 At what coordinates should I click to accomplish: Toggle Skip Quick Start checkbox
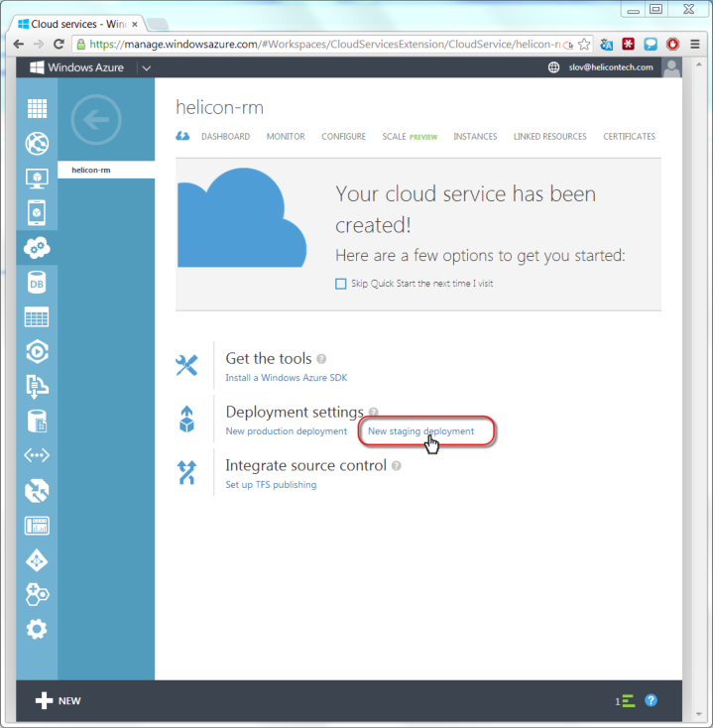(x=341, y=284)
